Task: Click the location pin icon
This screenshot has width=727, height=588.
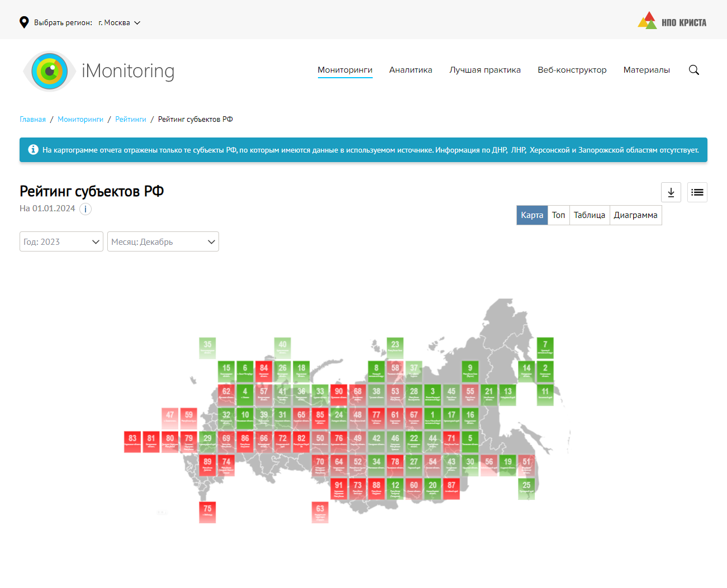Action: 24,22
